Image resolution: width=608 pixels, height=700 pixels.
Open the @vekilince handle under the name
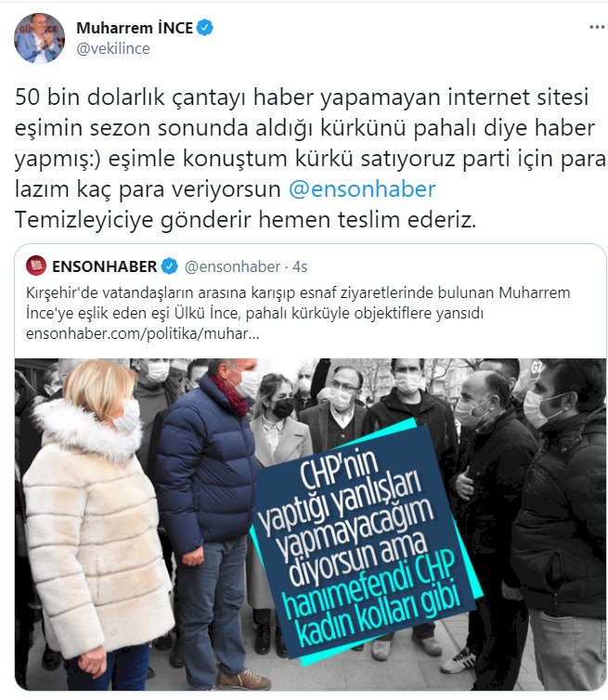click(x=113, y=48)
